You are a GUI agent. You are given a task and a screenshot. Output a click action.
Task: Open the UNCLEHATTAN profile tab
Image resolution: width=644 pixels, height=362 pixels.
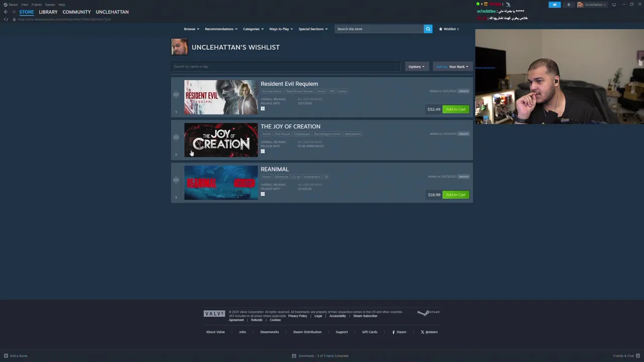pyautogui.click(x=112, y=12)
